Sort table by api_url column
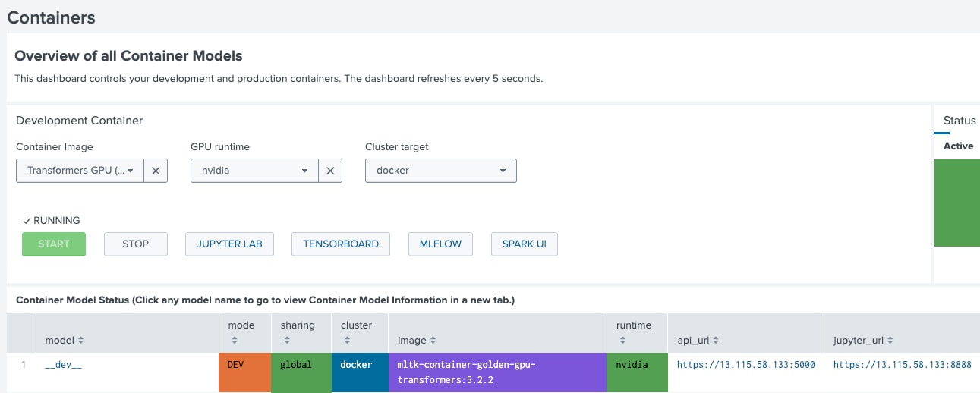 [x=698, y=341]
